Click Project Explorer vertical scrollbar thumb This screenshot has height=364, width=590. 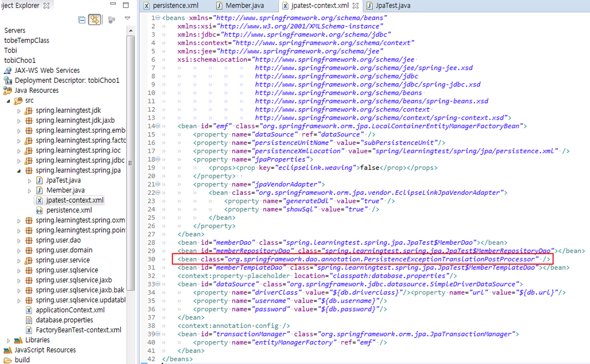click(x=131, y=163)
